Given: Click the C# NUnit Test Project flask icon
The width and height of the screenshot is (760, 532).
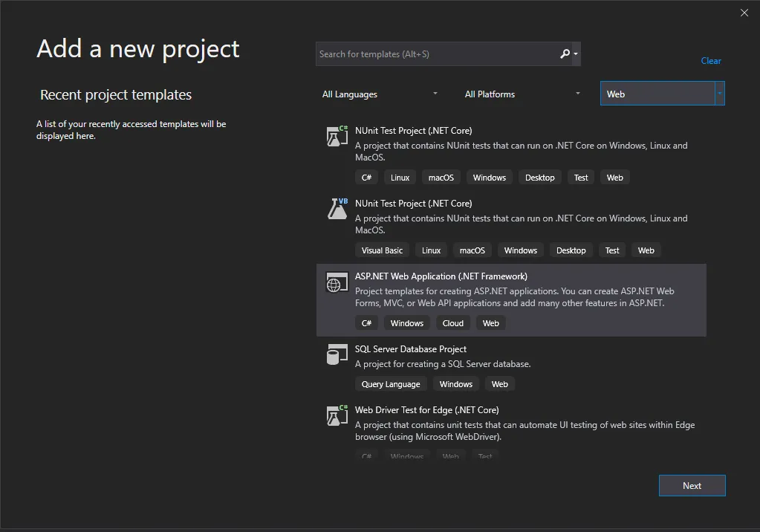Looking at the screenshot, I should 337,137.
